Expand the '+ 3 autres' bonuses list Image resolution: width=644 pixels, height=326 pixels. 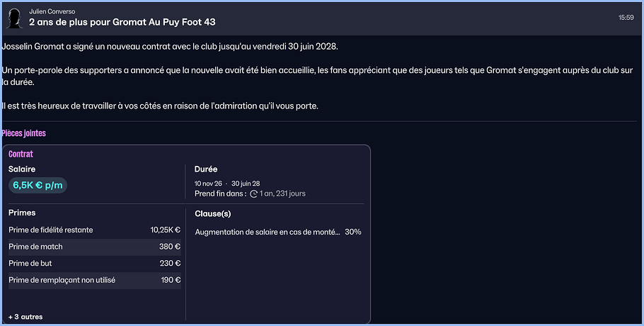point(25,317)
